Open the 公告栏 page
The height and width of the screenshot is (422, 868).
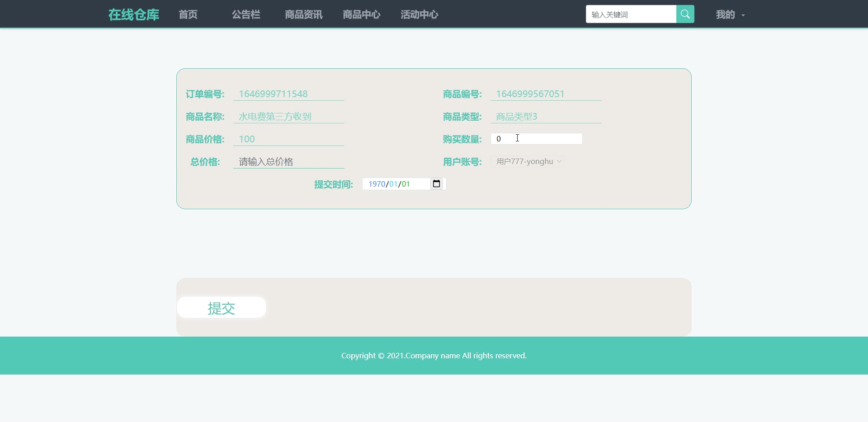point(246,15)
